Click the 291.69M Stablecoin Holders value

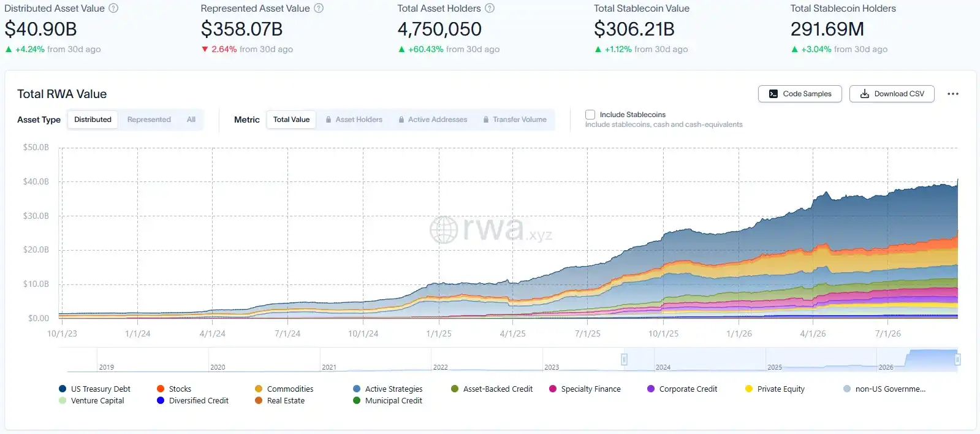coord(827,29)
